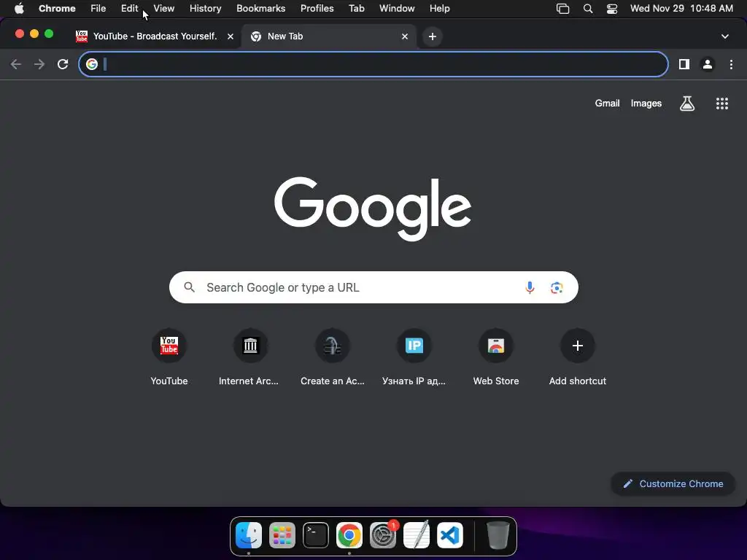Add a new shortcut tile
The image size is (747, 560).
(x=578, y=357)
